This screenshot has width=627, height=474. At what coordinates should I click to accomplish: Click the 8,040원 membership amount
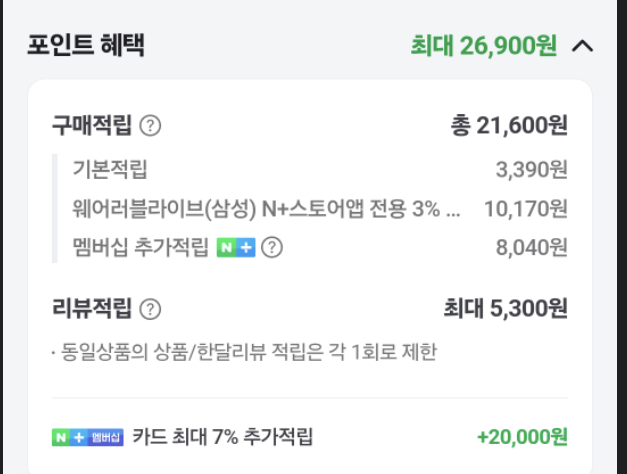[x=532, y=247]
